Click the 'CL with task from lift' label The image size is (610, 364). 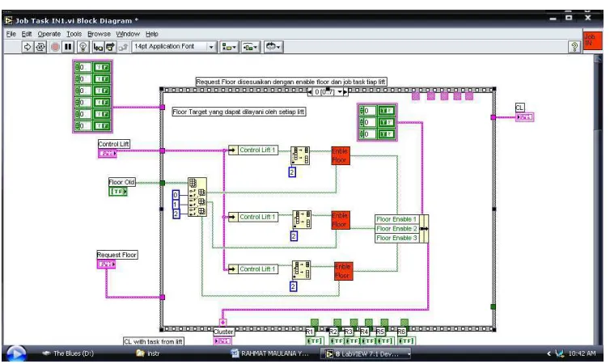(153, 341)
